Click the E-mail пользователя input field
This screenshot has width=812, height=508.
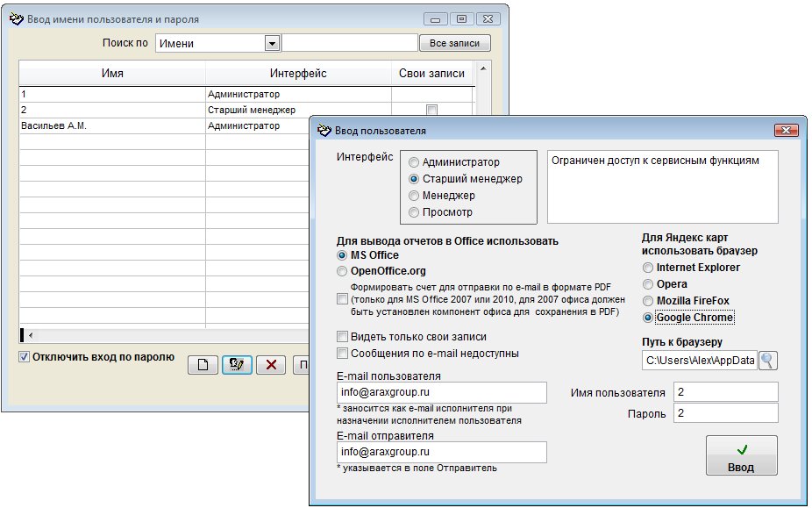pos(441,392)
